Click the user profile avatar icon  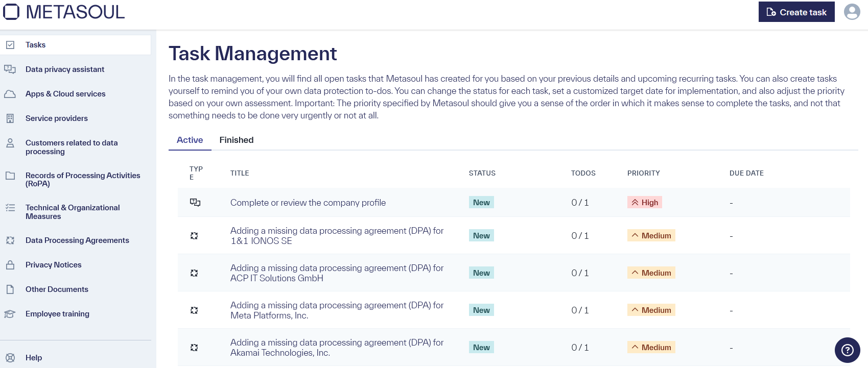click(x=852, y=12)
